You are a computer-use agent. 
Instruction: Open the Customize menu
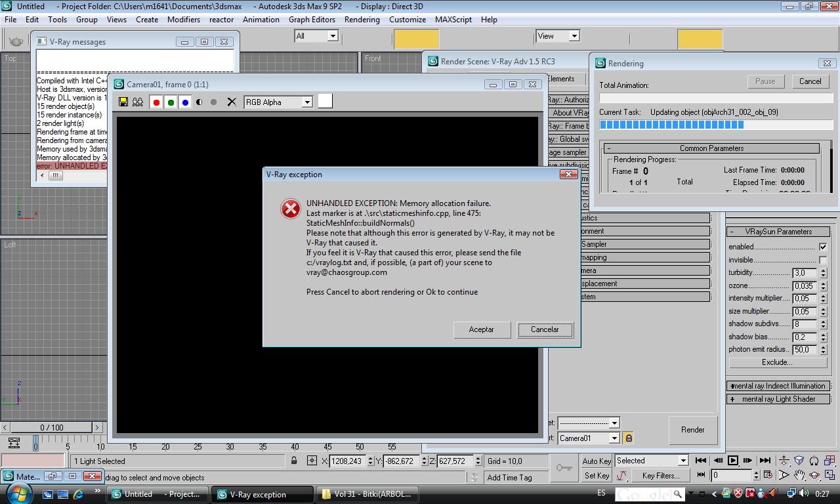coord(408,19)
